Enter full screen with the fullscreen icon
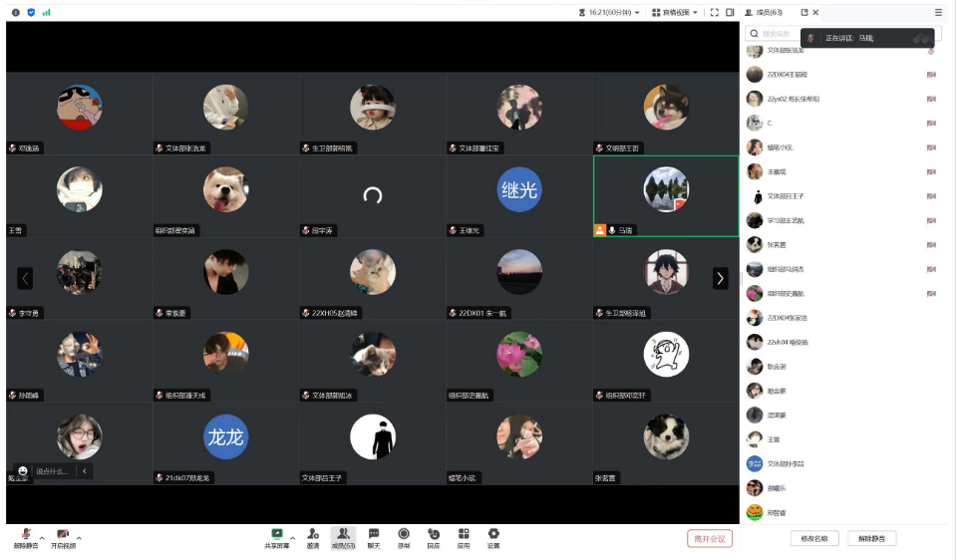The image size is (956, 560). click(714, 12)
